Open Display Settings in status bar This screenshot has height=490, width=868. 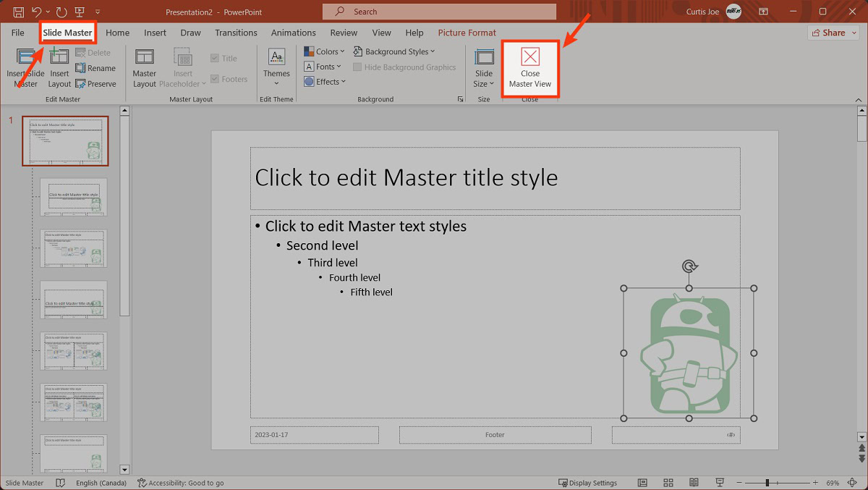(587, 483)
